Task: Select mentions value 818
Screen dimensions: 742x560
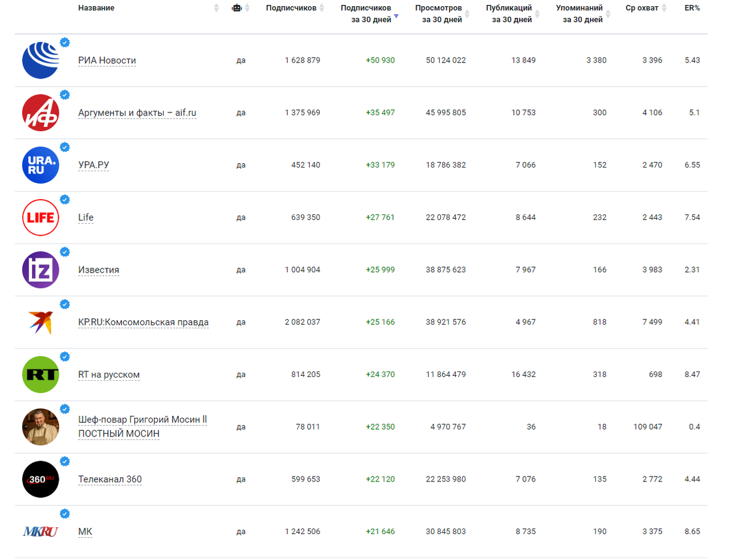Action: point(600,322)
